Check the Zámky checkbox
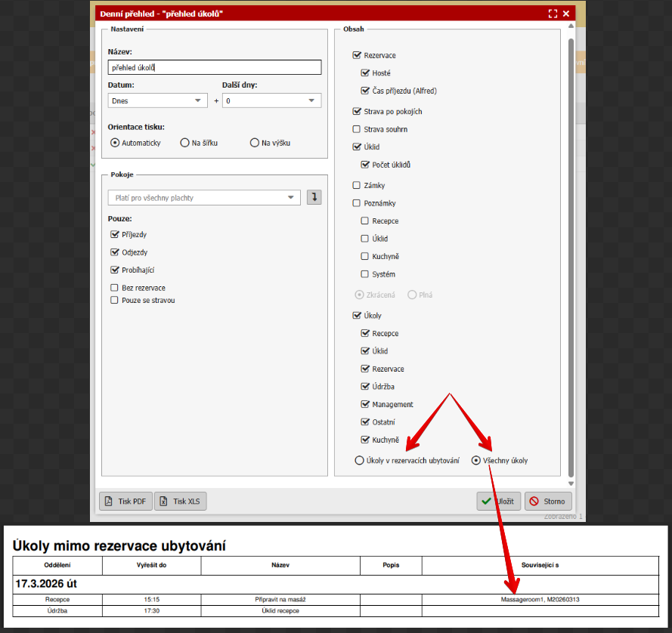The width and height of the screenshot is (672, 633). tap(357, 185)
